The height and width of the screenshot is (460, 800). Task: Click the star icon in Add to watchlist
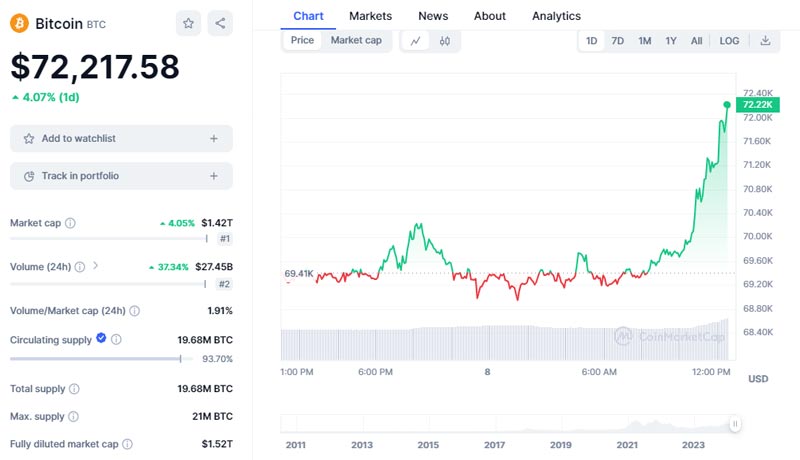[29, 139]
